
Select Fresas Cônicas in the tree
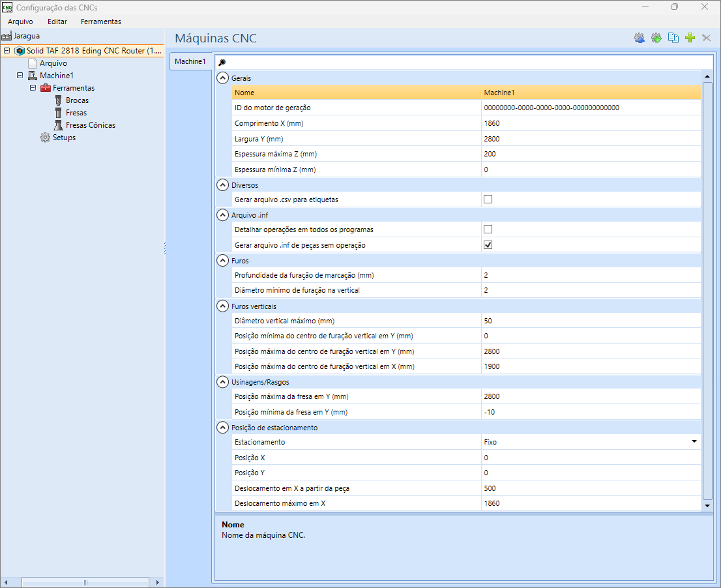click(x=90, y=125)
